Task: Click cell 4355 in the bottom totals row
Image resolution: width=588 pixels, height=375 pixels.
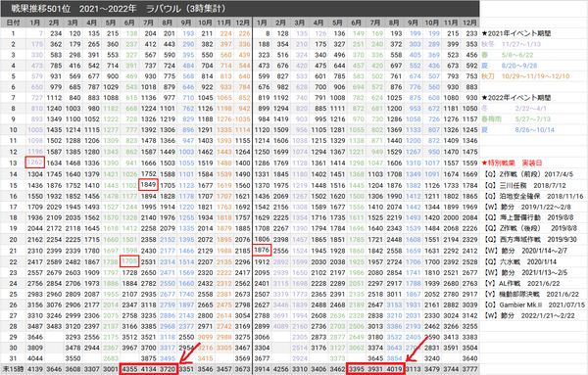Action: [129, 369]
